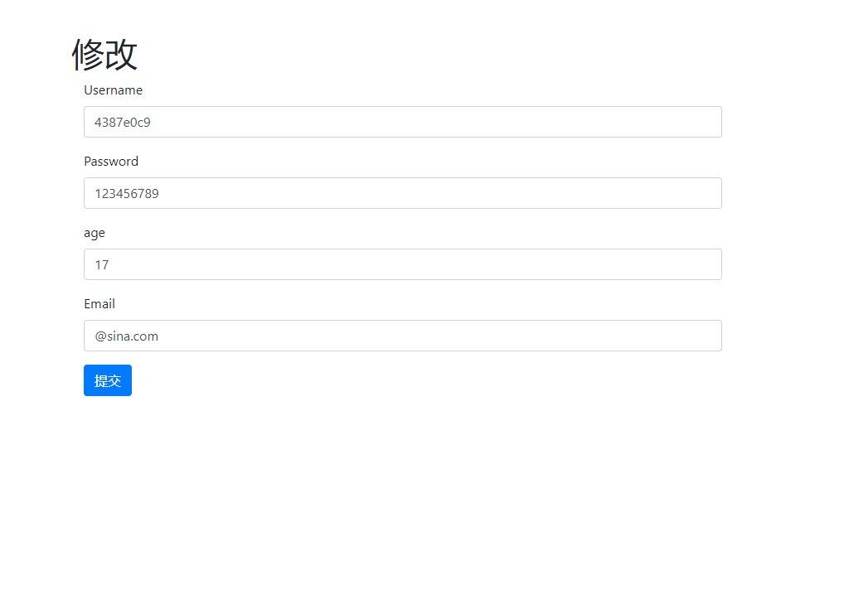The height and width of the screenshot is (595, 868).
Task: Click the text box containing 123456789
Action: pyautogui.click(x=402, y=193)
